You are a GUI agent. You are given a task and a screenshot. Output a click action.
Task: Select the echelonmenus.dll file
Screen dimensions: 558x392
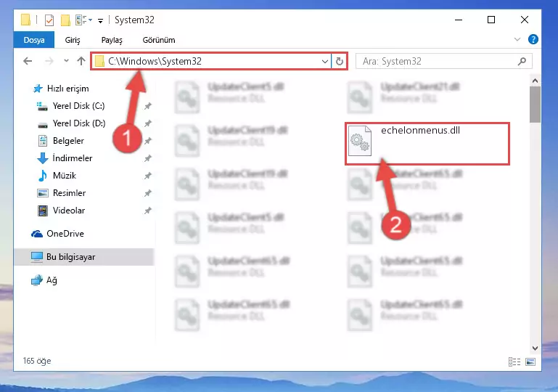click(427, 144)
